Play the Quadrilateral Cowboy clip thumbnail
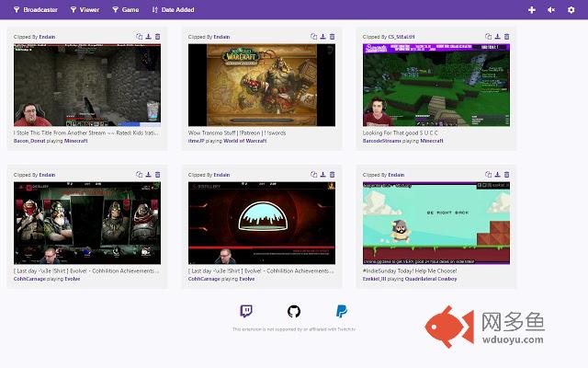The image size is (588, 368). tap(436, 223)
